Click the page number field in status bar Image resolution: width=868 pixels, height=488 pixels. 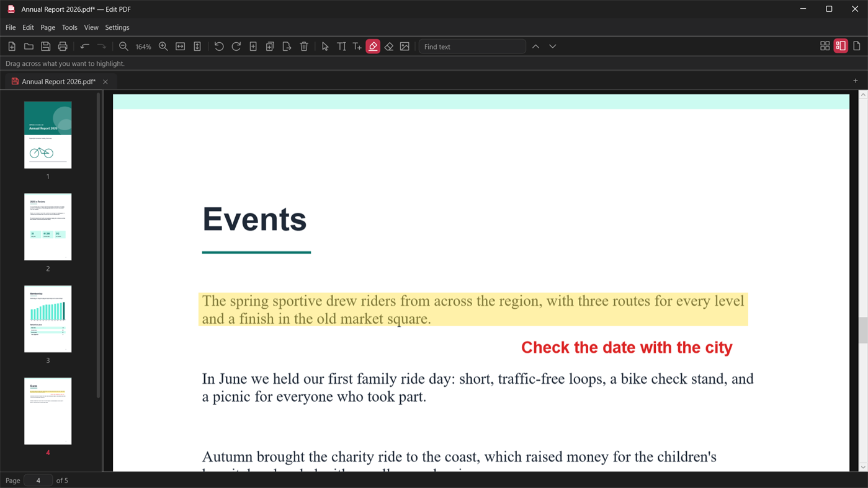point(38,481)
